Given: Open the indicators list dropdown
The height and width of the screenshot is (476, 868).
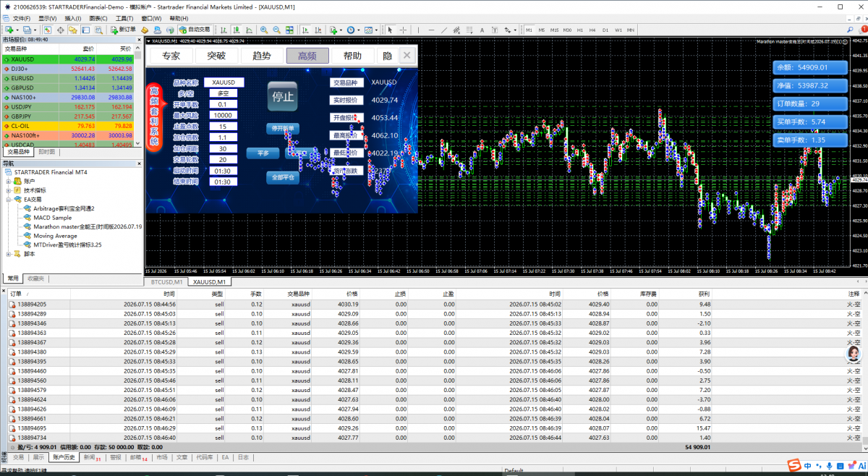Looking at the screenshot, I should pyautogui.click(x=341, y=30).
